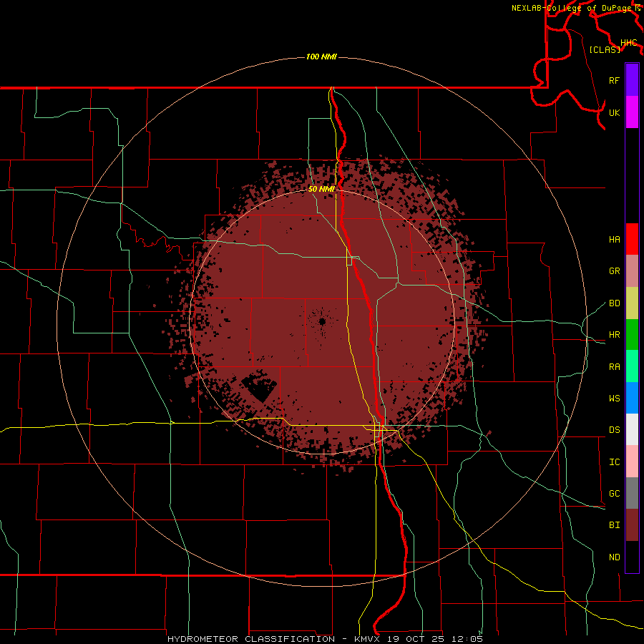Click the Hydrometeor Classification KMVX caption

[x=325, y=639]
